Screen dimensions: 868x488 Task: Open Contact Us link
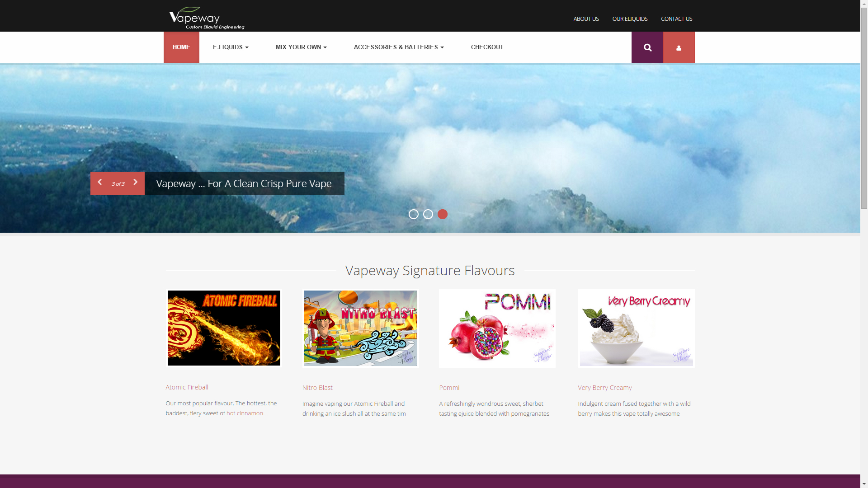click(676, 19)
